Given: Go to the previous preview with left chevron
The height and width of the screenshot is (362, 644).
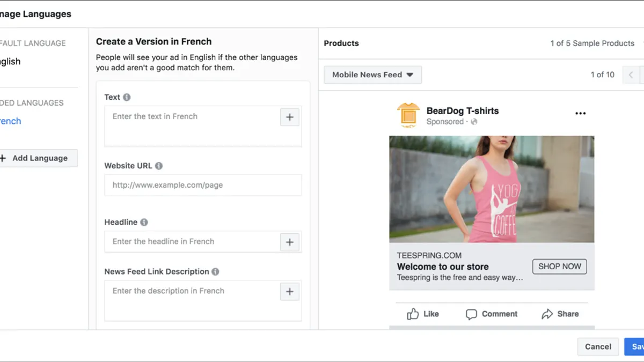Looking at the screenshot, I should pos(631,75).
